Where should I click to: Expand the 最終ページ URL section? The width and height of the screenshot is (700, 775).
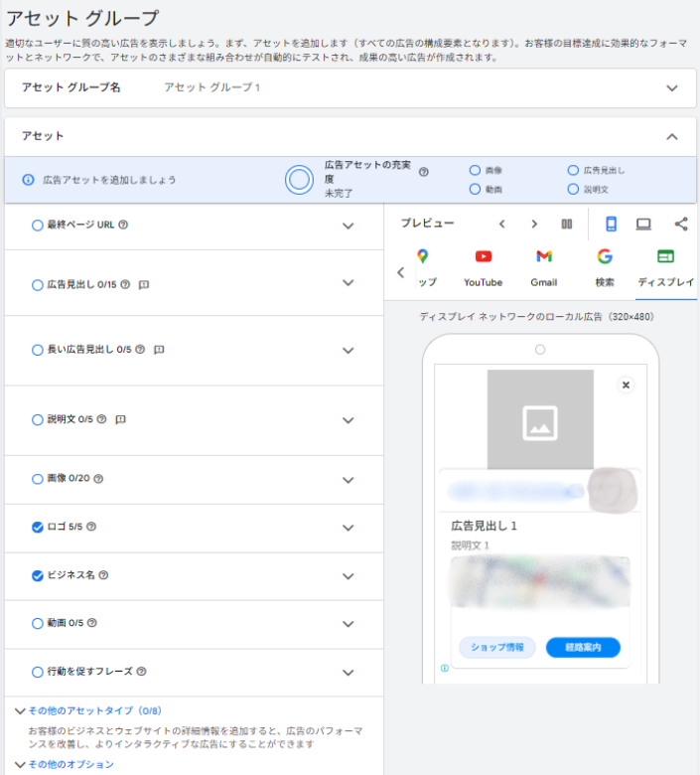click(x=348, y=226)
